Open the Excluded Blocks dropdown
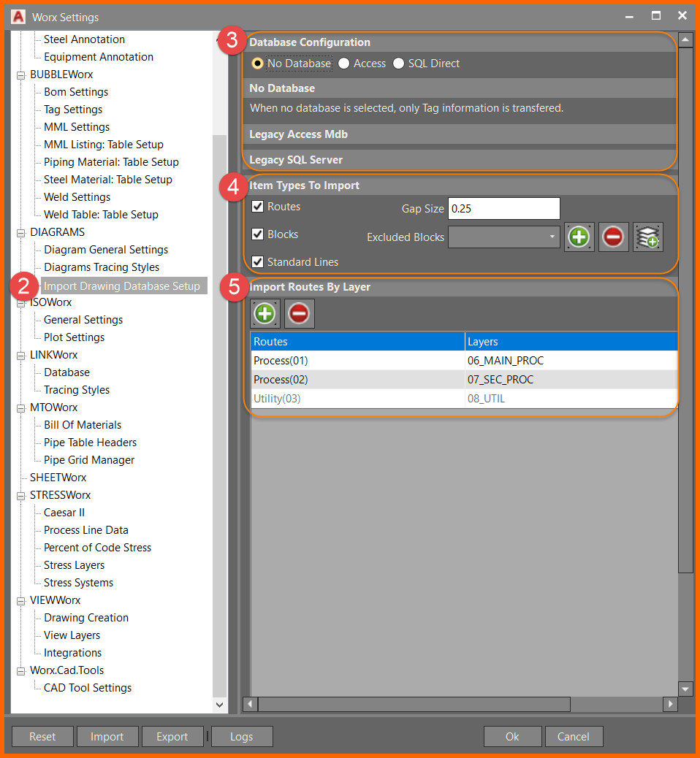Screen dimensions: 700x758 point(503,237)
